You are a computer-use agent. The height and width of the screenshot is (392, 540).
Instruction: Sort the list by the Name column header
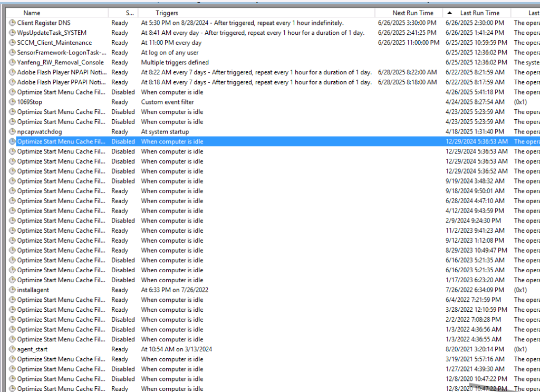coord(32,13)
